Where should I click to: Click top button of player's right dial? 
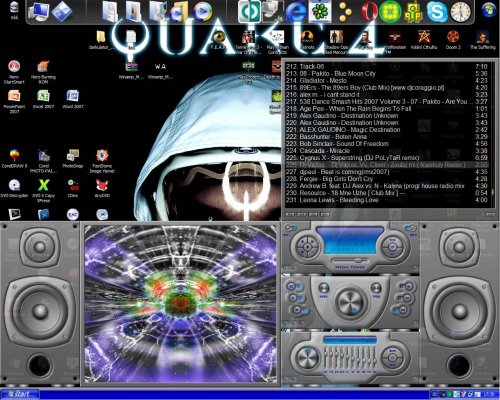pyautogui.click(x=393, y=240)
